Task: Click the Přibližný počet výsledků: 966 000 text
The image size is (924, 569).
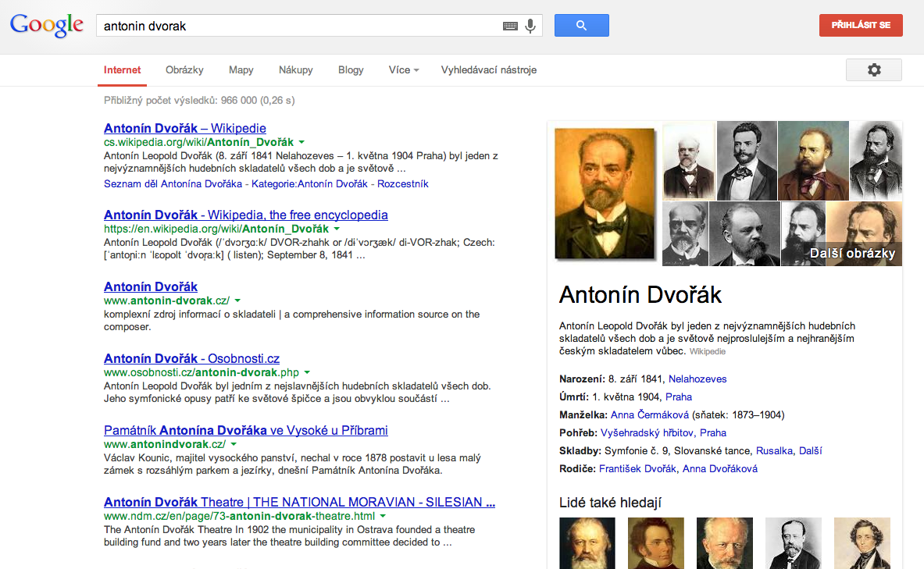Action: pos(199,101)
